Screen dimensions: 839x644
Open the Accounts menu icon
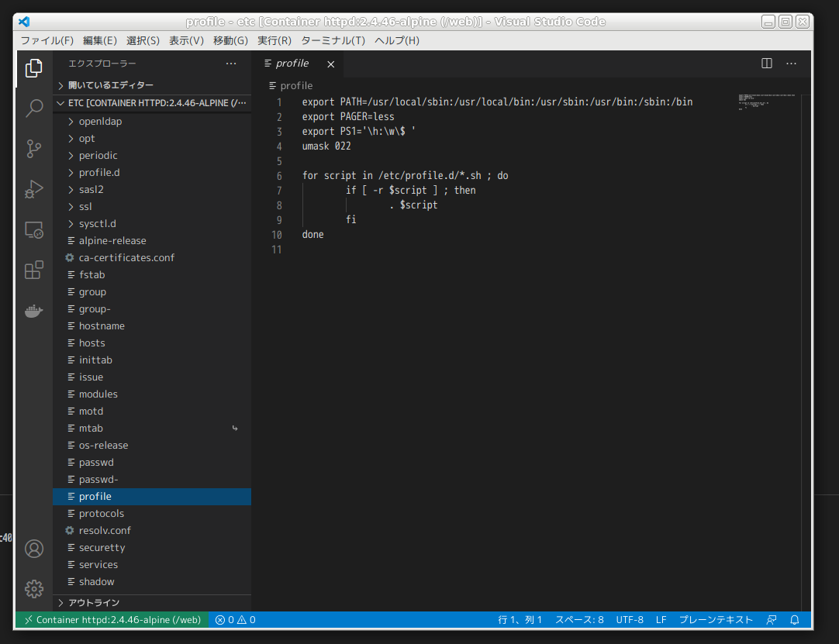pyautogui.click(x=33, y=549)
